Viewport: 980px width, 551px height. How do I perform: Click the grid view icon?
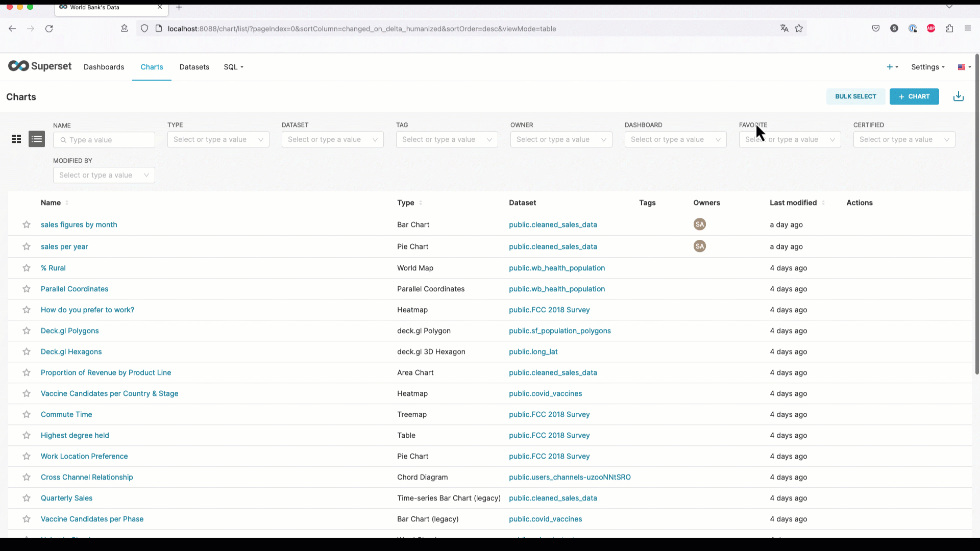click(x=16, y=139)
